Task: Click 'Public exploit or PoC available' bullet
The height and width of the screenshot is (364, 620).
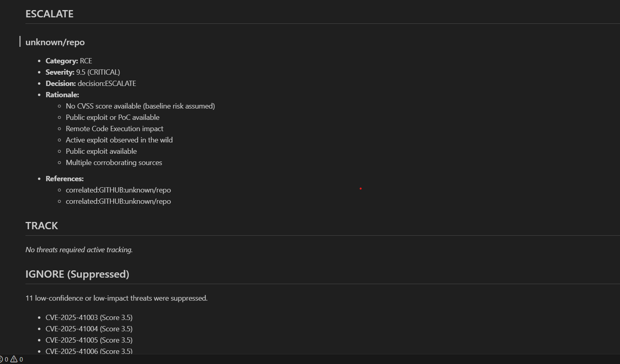Action: (x=113, y=117)
